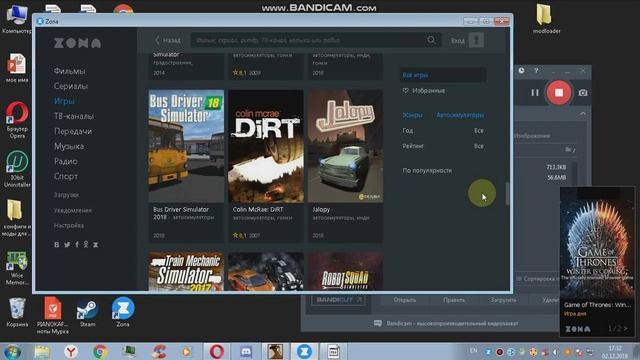Select Все игры filter

[443, 75]
